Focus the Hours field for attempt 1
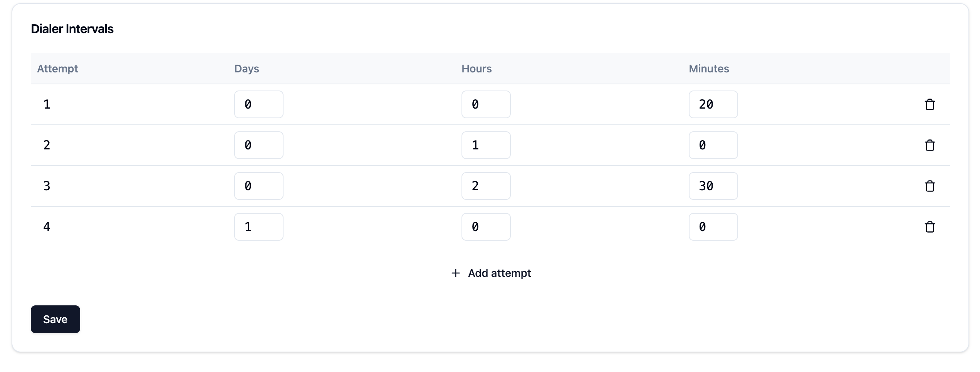The height and width of the screenshot is (372, 980). pos(486,104)
